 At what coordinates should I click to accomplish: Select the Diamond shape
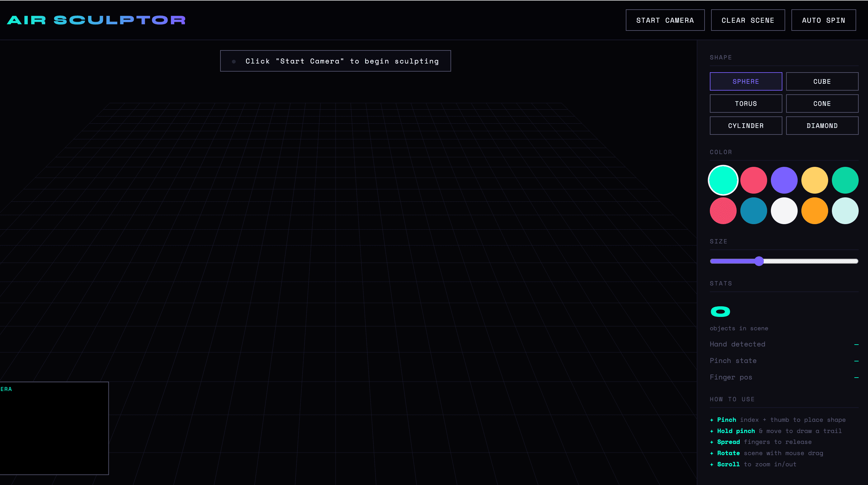(822, 126)
